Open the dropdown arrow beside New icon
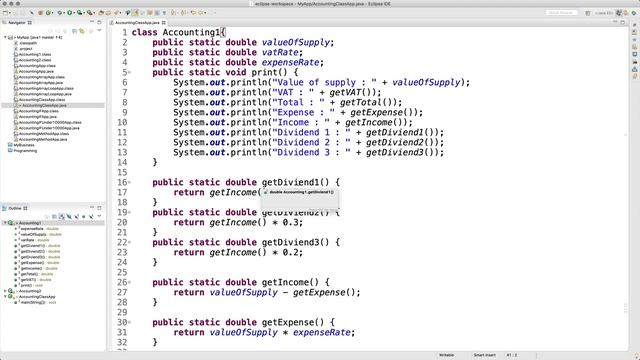Image resolution: width=640 pixels, height=360 pixels. (x=10, y=13)
